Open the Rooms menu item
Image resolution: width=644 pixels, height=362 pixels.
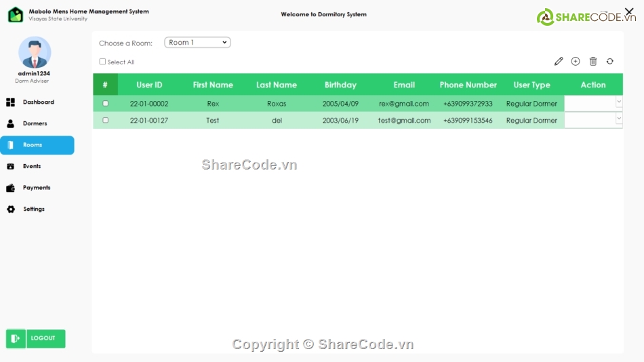[x=33, y=145]
